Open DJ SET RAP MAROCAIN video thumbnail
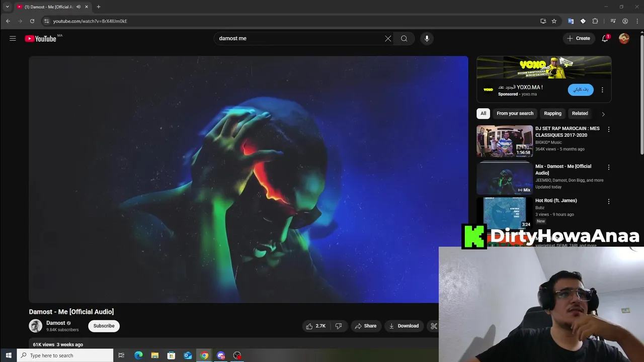Viewport: 644px width, 362px height. tap(505, 141)
